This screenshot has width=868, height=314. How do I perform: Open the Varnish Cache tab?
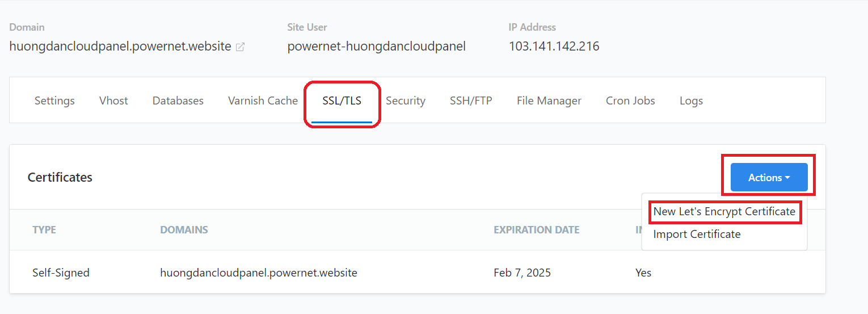[x=263, y=101]
